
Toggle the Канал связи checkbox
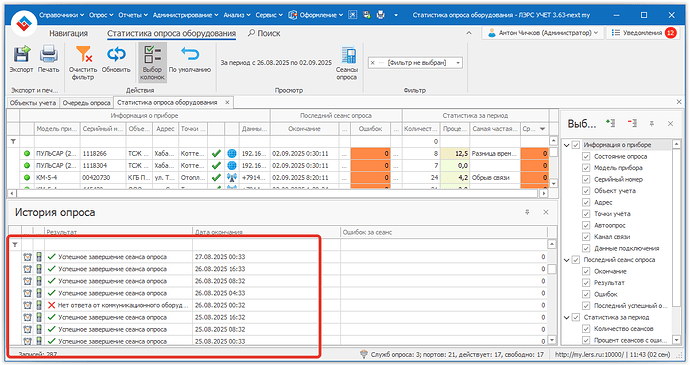[586, 237]
